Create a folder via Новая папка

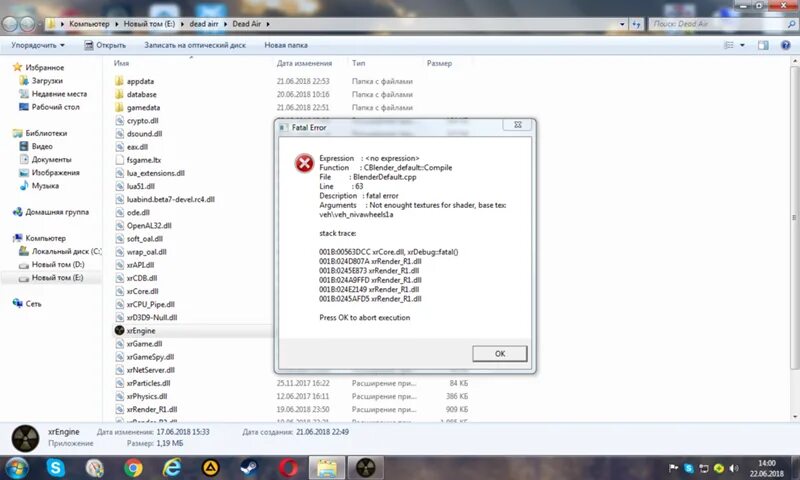point(286,45)
